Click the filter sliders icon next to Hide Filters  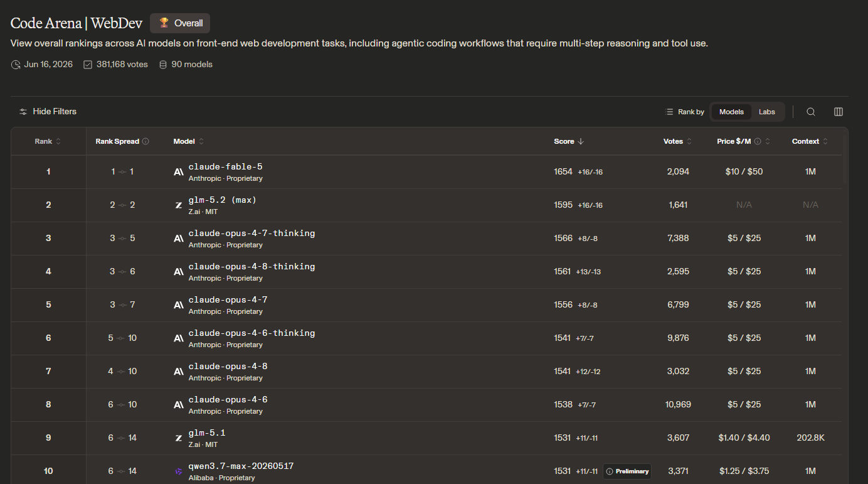click(23, 112)
